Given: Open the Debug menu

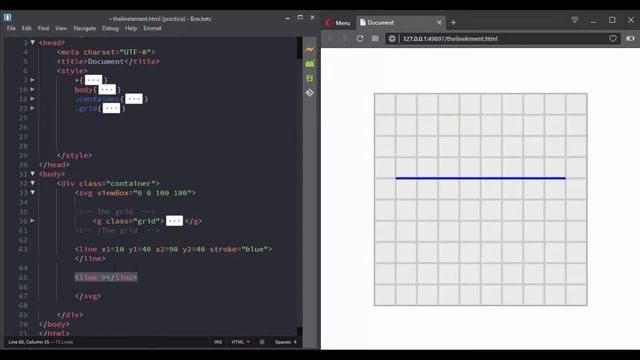Looking at the screenshot, I should pos(110,28).
